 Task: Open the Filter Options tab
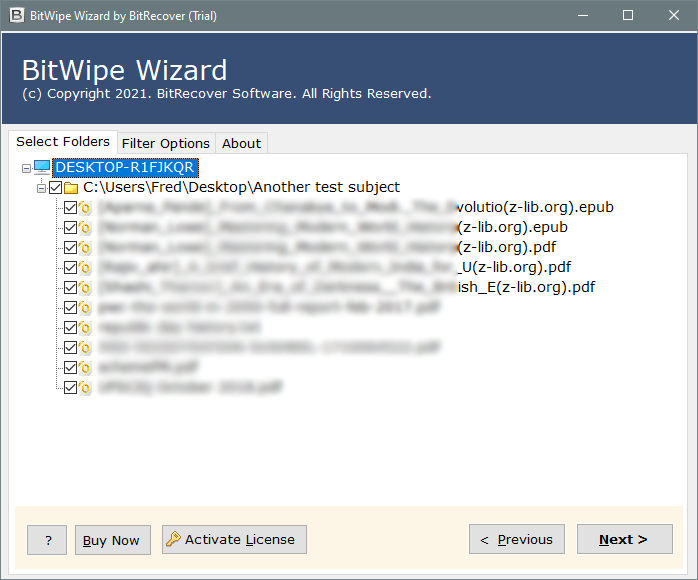point(166,143)
